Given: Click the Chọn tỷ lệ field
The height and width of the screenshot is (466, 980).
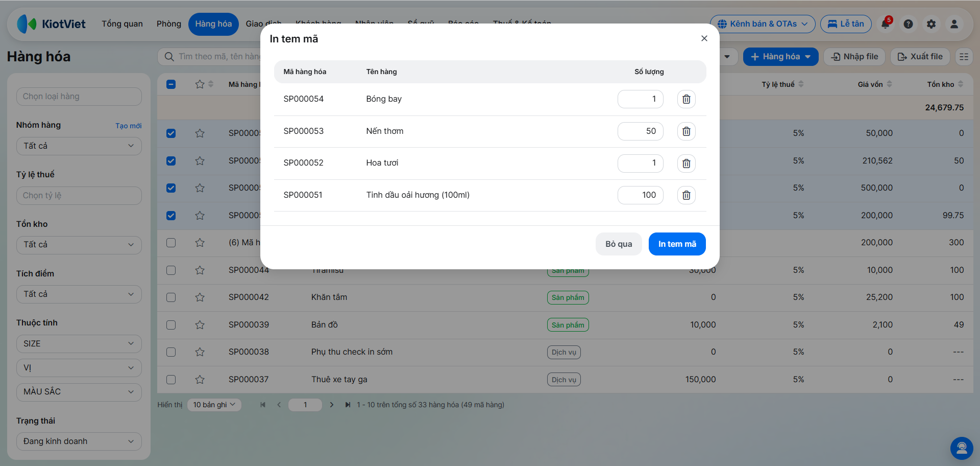Looking at the screenshot, I should pyautogui.click(x=79, y=196).
